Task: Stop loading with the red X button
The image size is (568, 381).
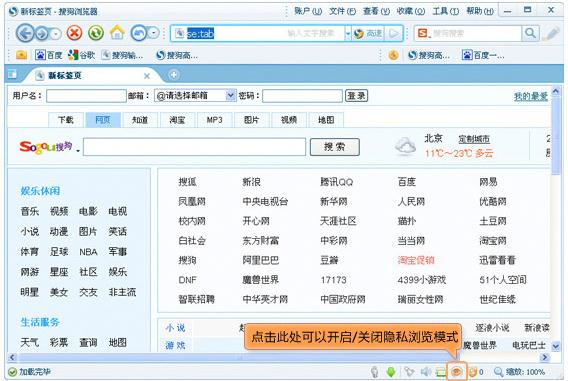Action: [x=74, y=33]
